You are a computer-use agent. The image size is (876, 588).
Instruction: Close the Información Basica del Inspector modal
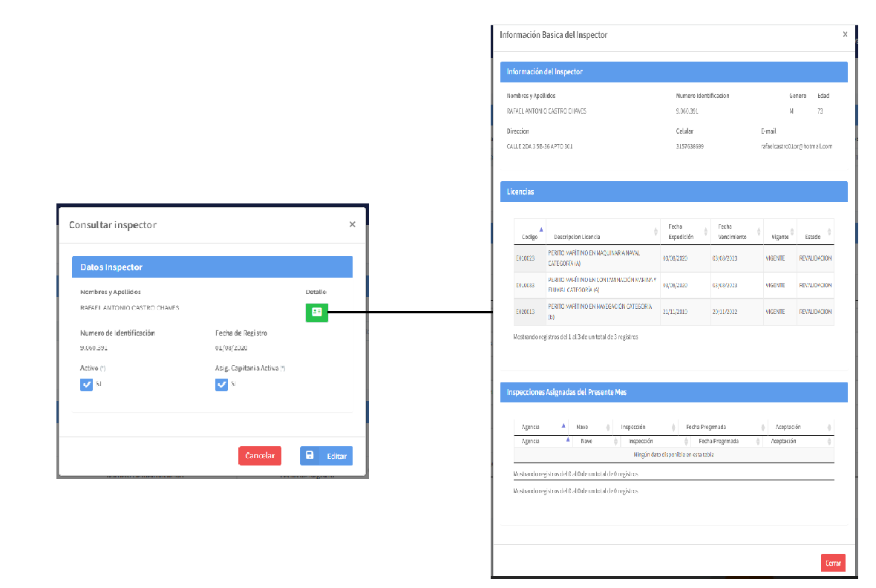point(845,34)
